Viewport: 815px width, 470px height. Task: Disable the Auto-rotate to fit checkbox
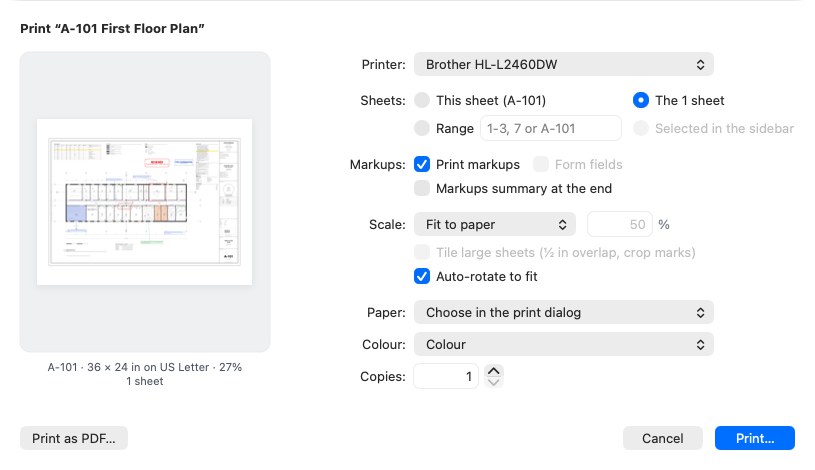point(422,277)
